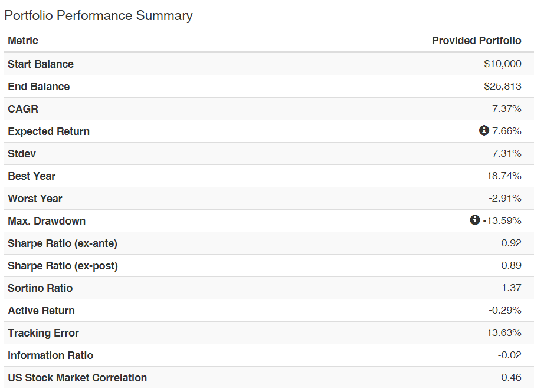Image resolution: width=534 pixels, height=392 pixels.
Task: Click the Portfolio Performance Summary heading
Action: [x=99, y=16]
